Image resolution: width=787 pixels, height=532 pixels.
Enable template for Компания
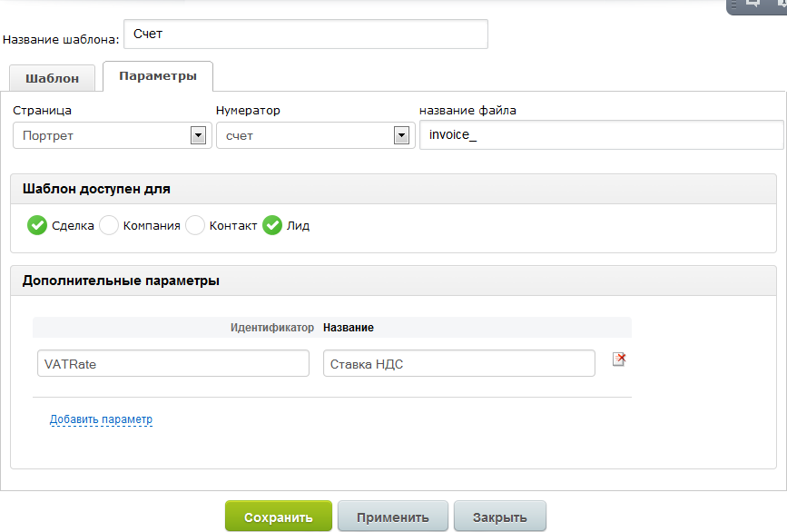[x=109, y=226]
